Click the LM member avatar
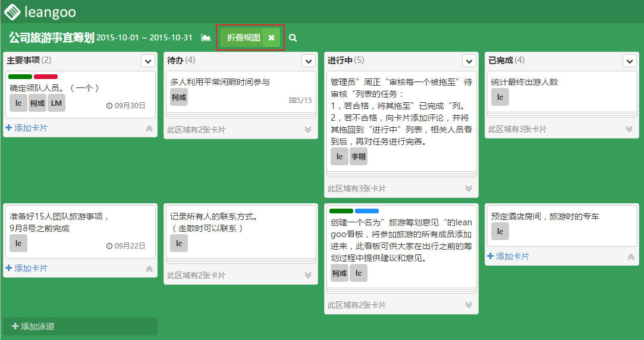The width and height of the screenshot is (644, 340). [56, 103]
